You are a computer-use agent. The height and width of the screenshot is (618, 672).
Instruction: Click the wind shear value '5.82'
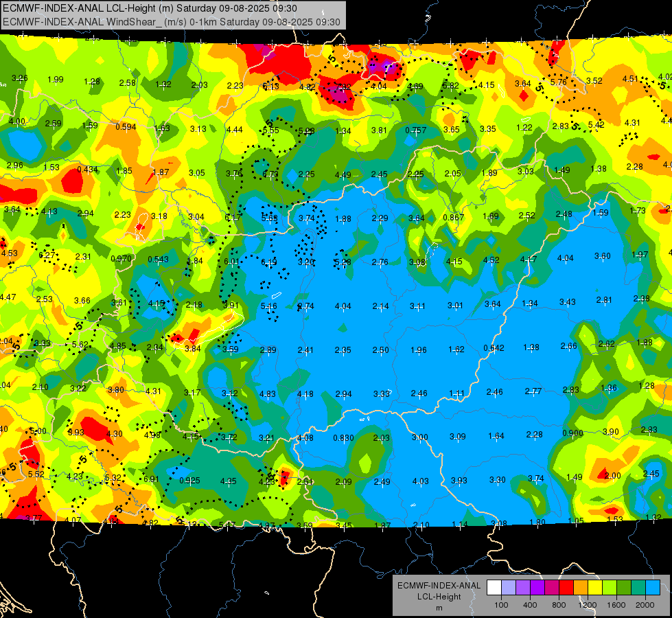(450, 85)
